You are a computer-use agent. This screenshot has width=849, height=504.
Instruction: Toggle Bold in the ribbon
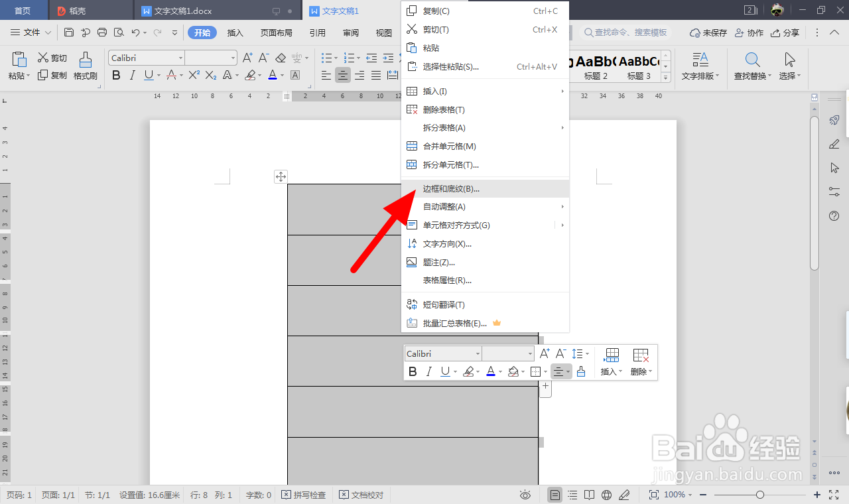click(x=116, y=75)
